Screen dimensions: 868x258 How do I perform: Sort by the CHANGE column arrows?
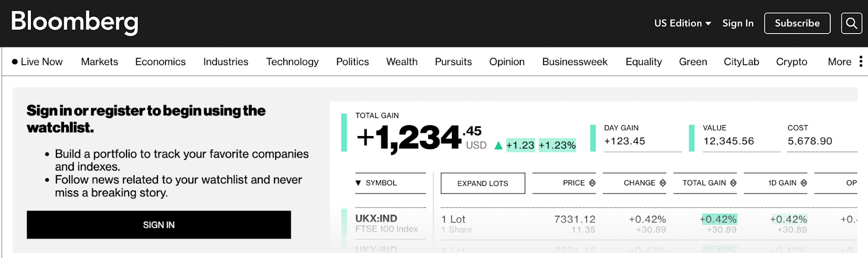point(662,183)
